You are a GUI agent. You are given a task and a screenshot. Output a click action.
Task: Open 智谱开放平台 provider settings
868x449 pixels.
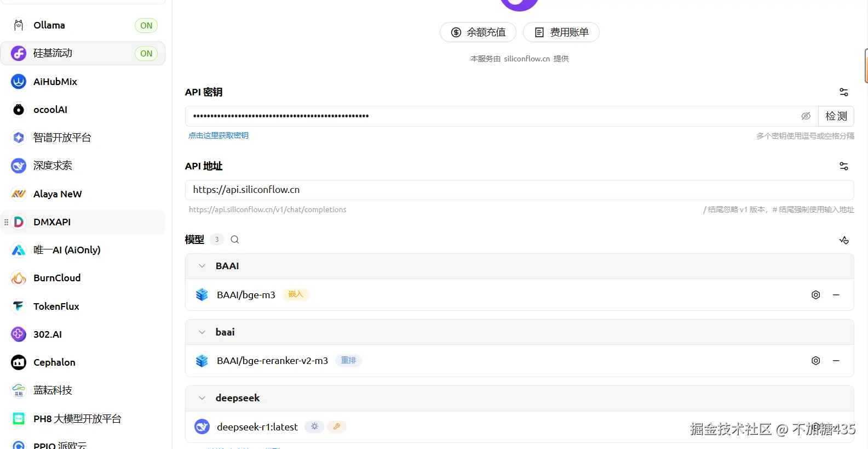[83, 138]
